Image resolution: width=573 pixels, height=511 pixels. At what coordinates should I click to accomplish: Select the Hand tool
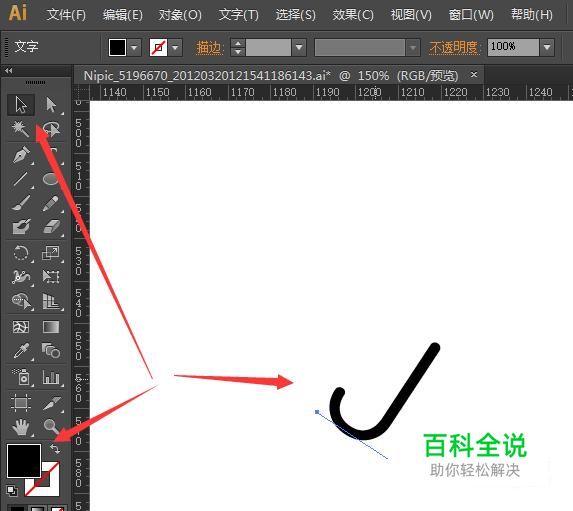point(21,427)
